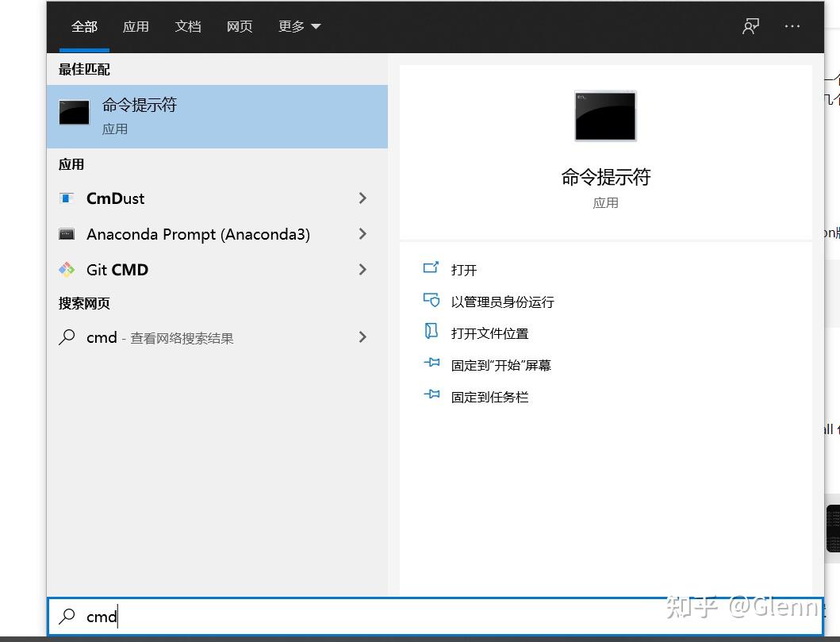Click the pin icon for 固定到"开始"屏幕

(432, 363)
